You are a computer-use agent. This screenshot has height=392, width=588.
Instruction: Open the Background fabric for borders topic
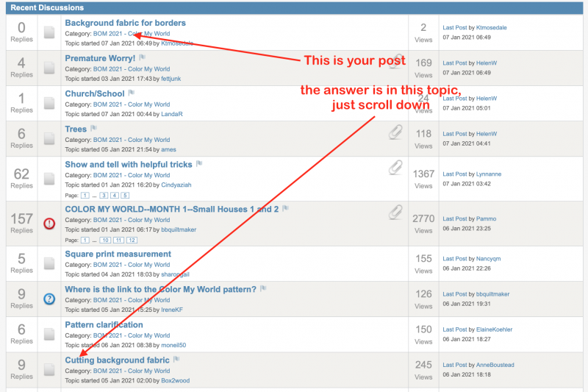click(125, 23)
